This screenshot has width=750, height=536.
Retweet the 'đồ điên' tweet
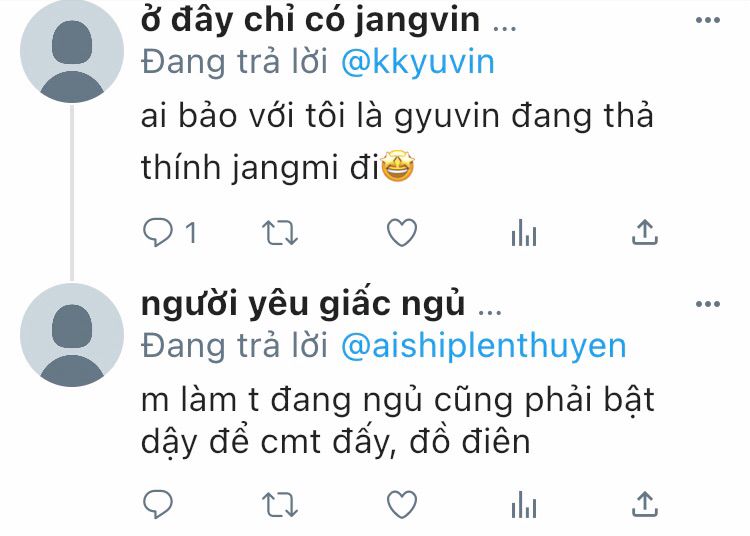(x=280, y=505)
